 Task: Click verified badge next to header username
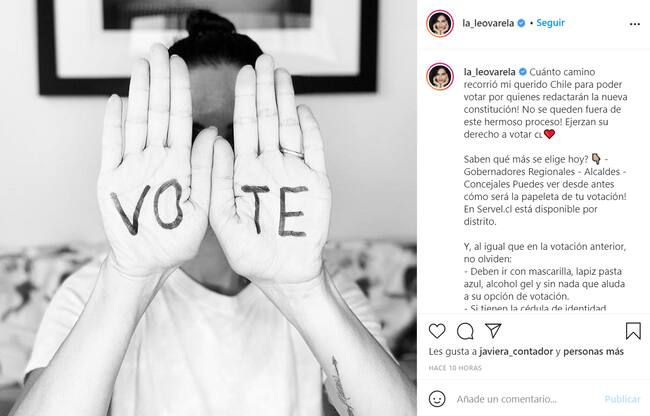[521, 23]
